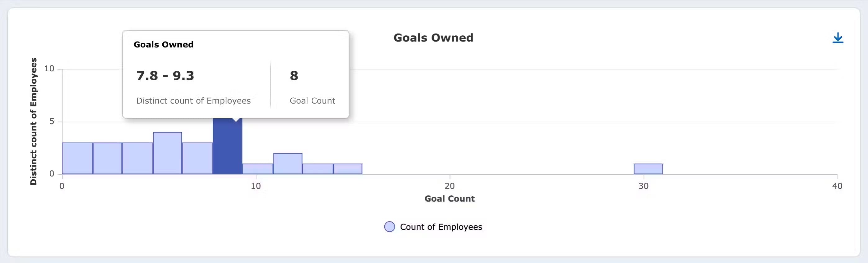Click the tooltip value 8 above Goal Count
Screen dimensions: 868x263
click(x=294, y=76)
